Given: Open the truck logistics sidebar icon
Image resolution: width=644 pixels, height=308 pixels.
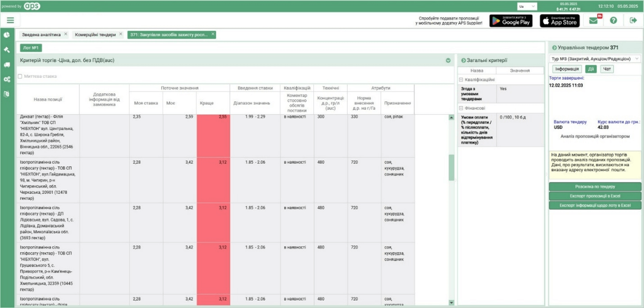Looking at the screenshot, I should pyautogui.click(x=7, y=65).
